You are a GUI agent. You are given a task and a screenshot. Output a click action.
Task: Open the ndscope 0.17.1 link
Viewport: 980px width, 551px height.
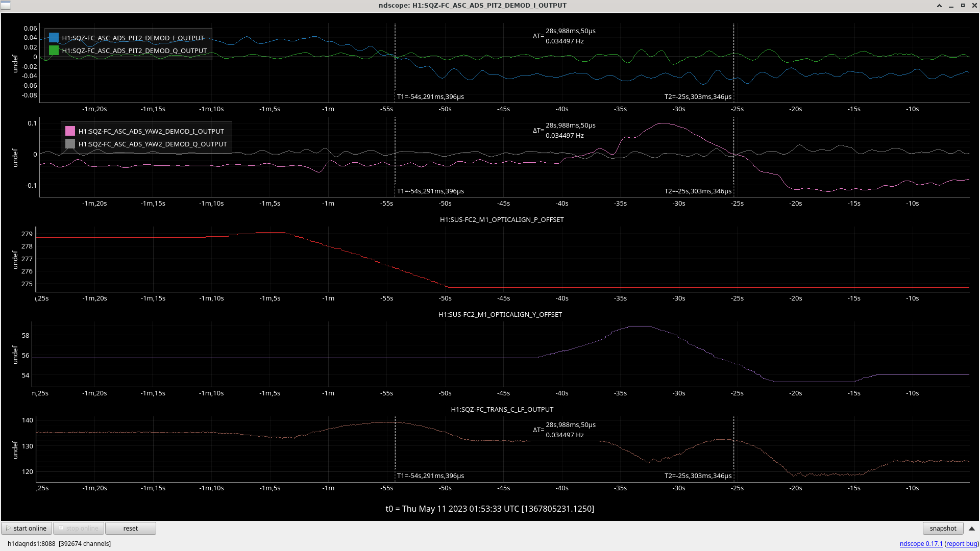pyautogui.click(x=921, y=543)
